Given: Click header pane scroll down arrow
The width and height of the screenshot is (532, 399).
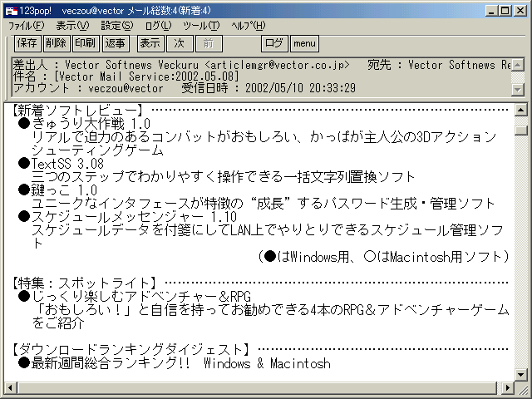Looking at the screenshot, I should click(x=517, y=89).
